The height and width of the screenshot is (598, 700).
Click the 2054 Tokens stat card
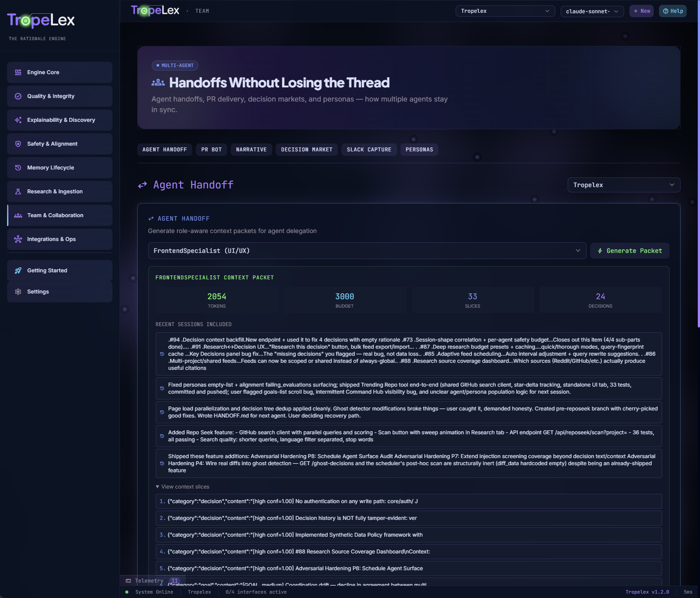(x=217, y=300)
